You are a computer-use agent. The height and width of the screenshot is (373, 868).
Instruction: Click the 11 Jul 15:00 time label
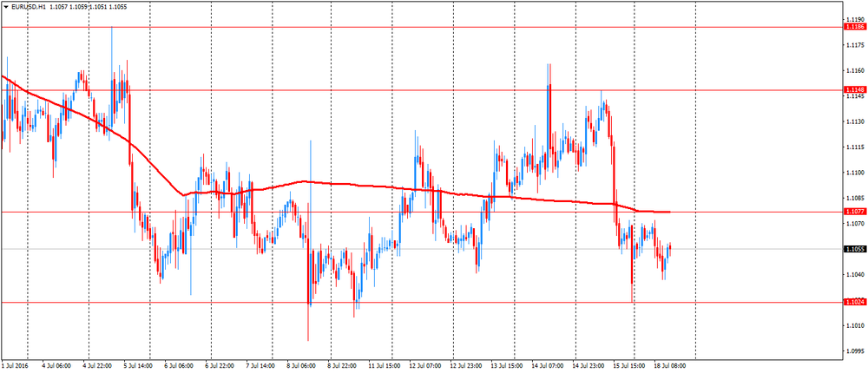[x=385, y=366]
